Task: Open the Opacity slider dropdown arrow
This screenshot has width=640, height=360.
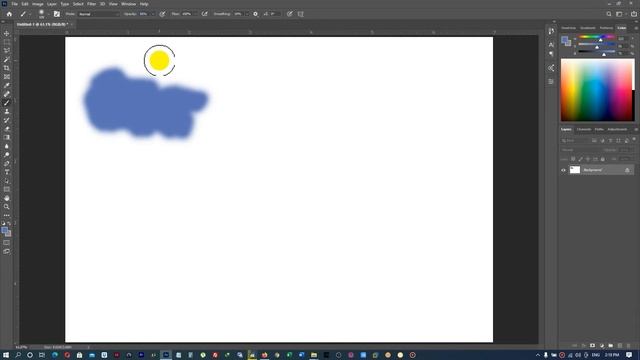Action: 153,14
